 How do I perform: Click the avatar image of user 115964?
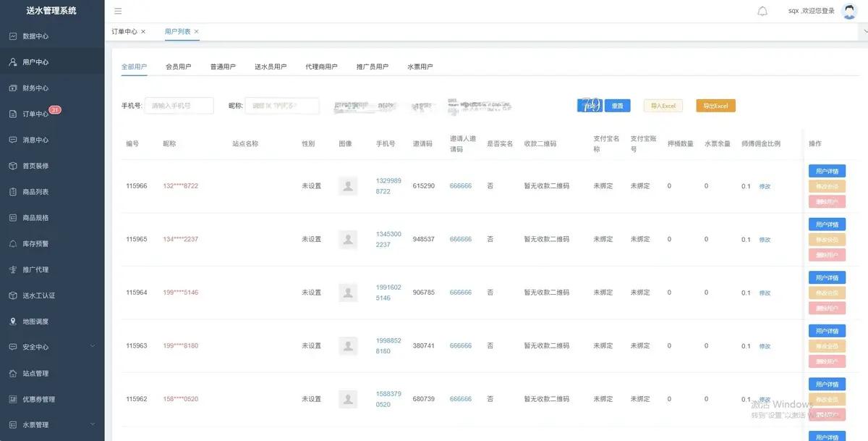[x=348, y=293]
